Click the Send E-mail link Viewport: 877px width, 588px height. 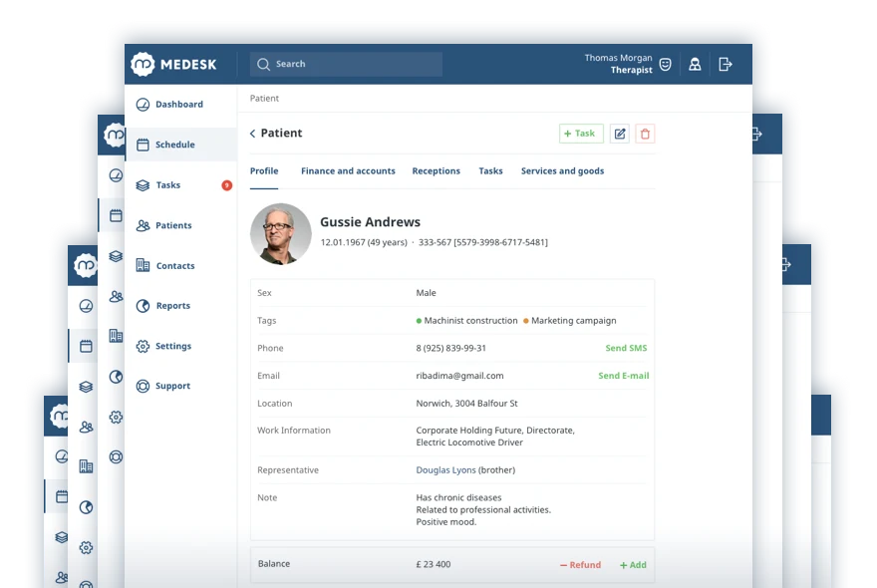[x=624, y=376]
